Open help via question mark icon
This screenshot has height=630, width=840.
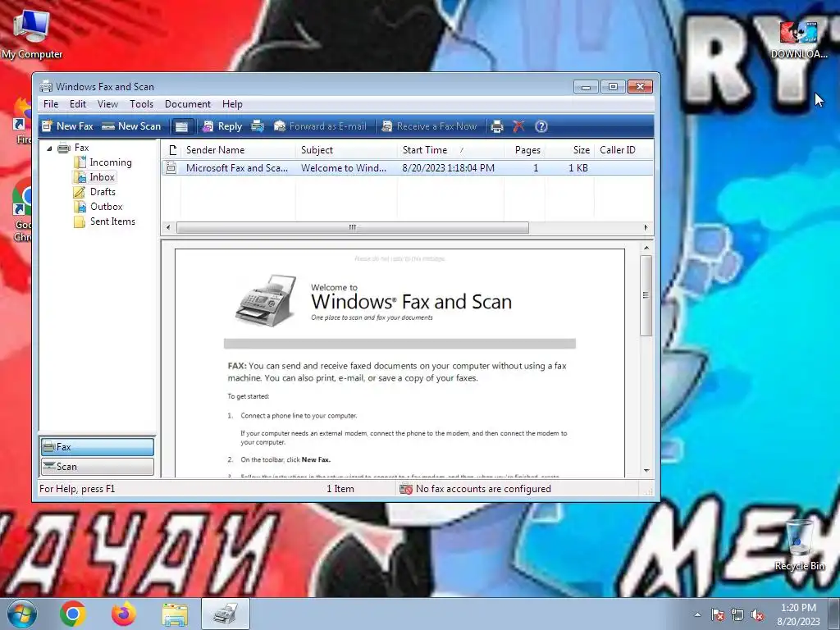(541, 126)
